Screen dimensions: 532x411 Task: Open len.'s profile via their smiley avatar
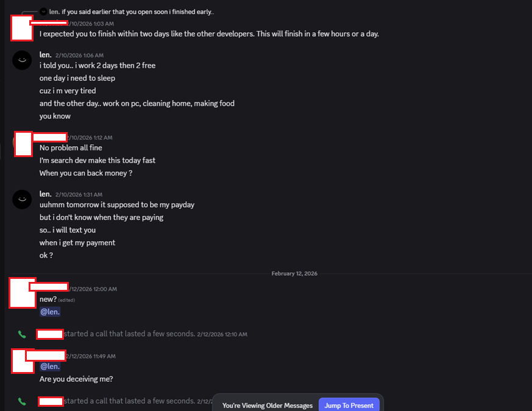pyautogui.click(x=22, y=60)
